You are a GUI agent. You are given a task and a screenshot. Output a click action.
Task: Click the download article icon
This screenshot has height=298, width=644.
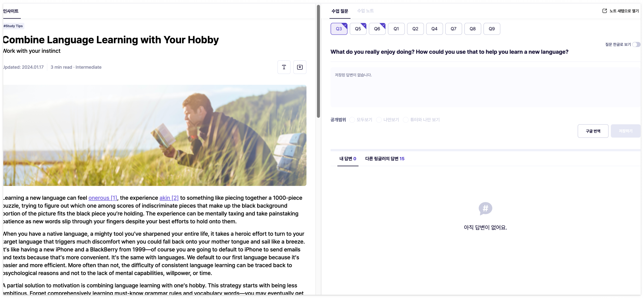click(299, 67)
